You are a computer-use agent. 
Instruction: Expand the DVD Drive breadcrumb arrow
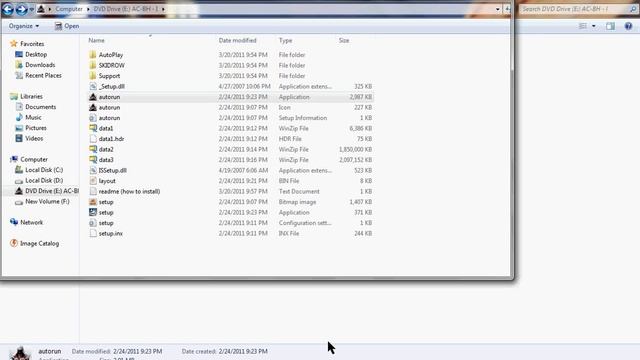point(163,9)
